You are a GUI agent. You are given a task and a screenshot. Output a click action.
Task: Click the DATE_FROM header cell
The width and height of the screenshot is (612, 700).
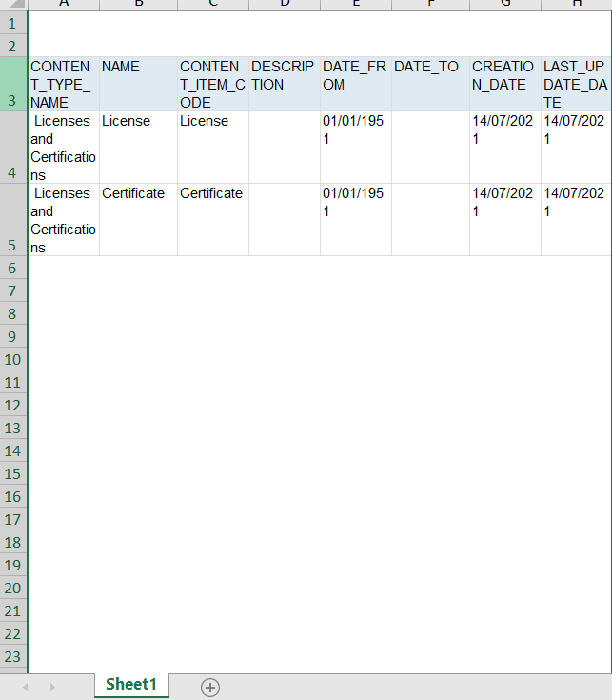click(356, 84)
